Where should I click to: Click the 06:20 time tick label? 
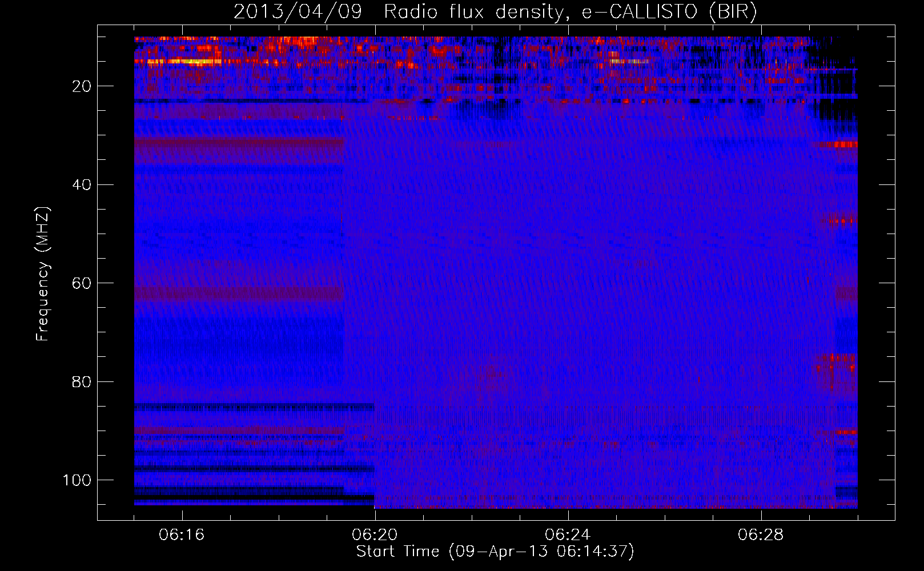tap(375, 535)
